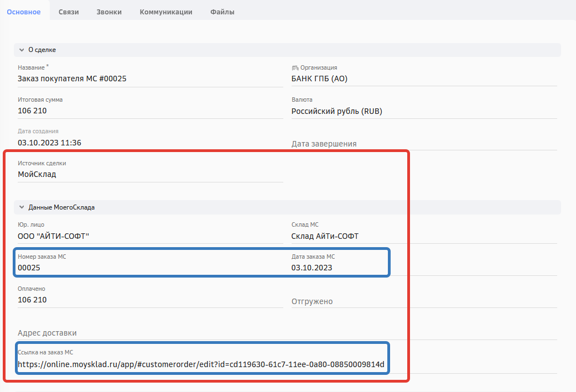Select the Склад МС field

[423, 236]
